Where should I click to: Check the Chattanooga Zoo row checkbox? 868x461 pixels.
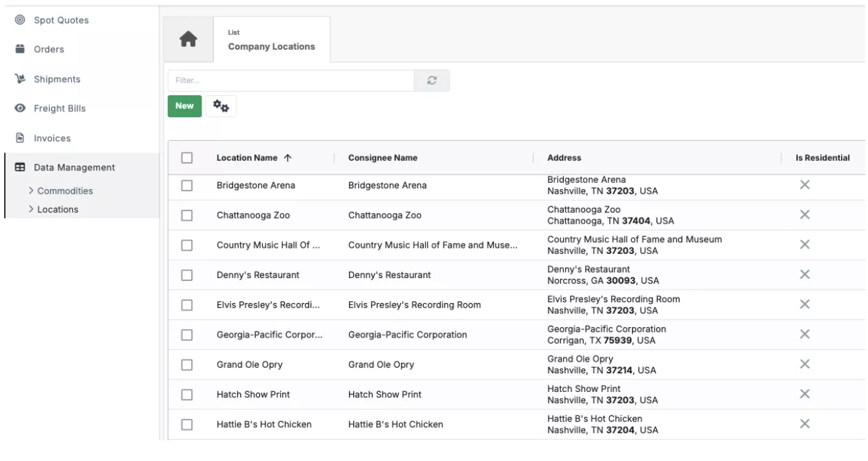point(186,215)
